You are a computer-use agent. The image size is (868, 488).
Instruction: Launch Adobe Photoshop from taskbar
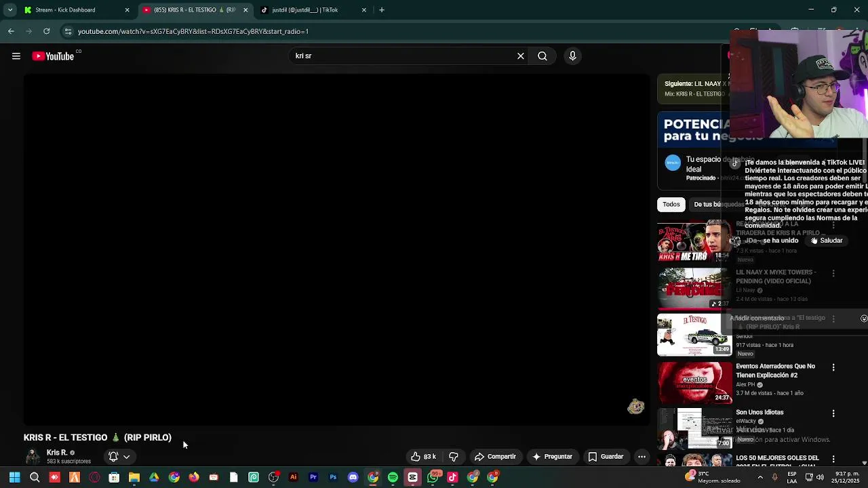(x=333, y=478)
